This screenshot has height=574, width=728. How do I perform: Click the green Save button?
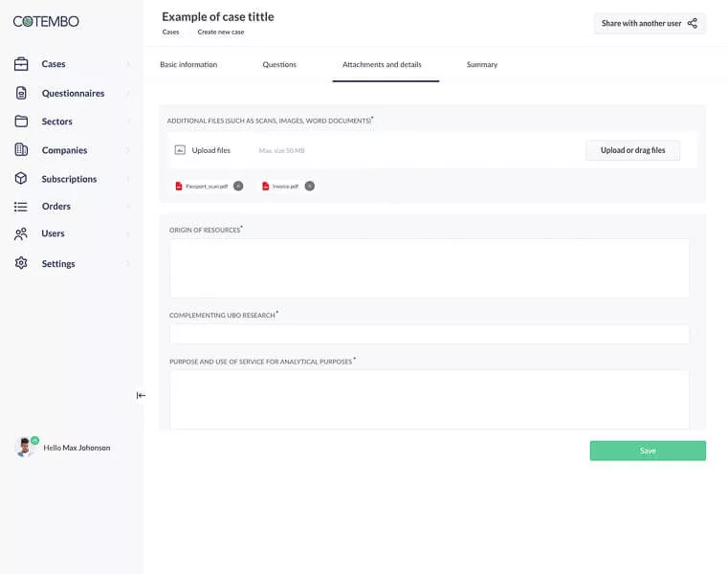point(648,451)
